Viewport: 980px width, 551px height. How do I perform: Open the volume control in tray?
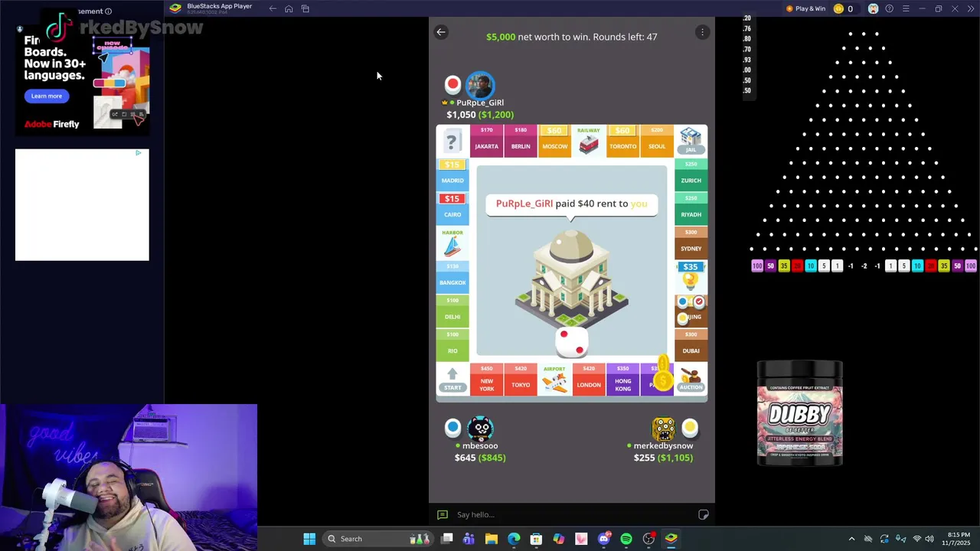(x=930, y=539)
